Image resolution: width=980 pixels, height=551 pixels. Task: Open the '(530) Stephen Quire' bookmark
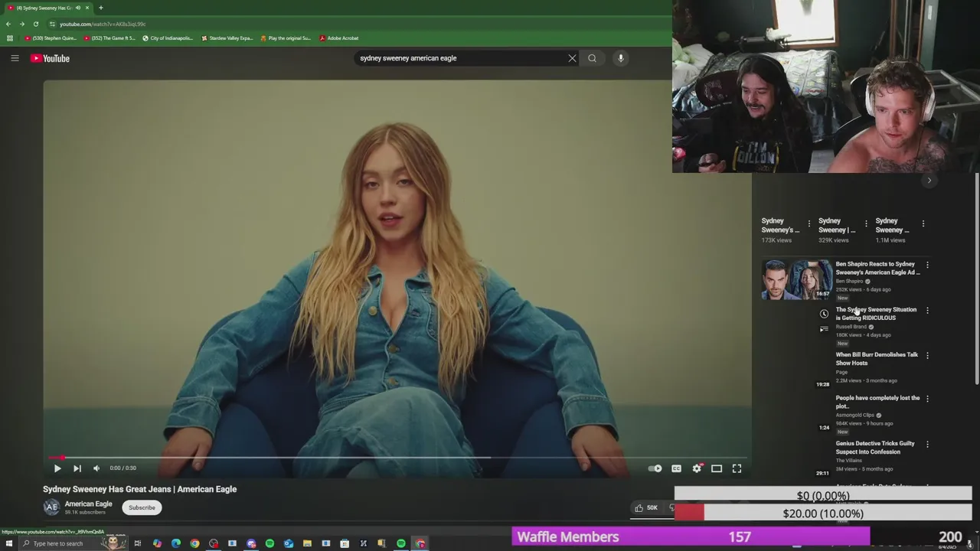(51, 37)
